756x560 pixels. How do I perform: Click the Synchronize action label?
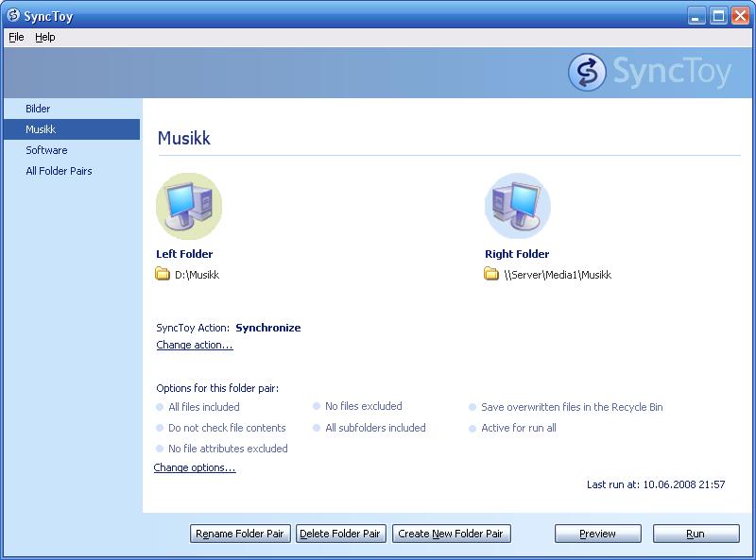click(x=268, y=328)
